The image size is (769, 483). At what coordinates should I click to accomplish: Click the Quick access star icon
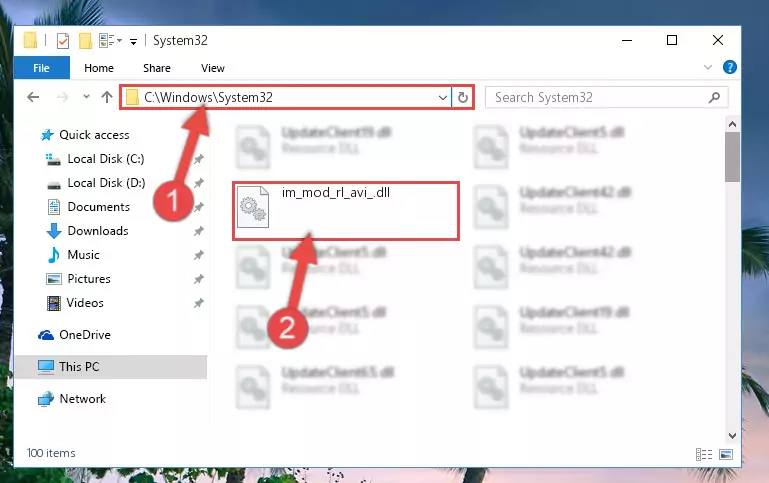[47, 135]
